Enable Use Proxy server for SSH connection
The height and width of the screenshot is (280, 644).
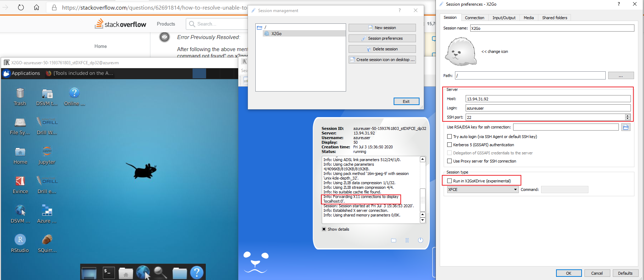(450, 161)
